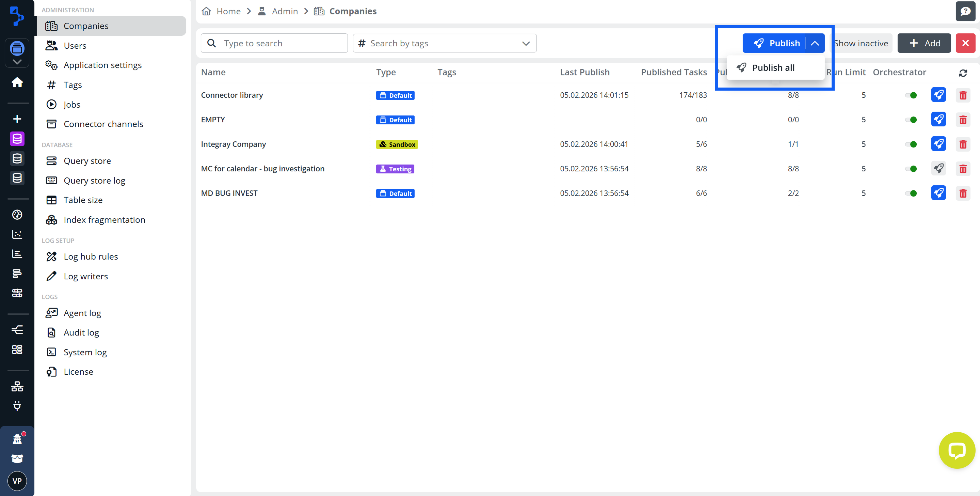Click the yellow Sandbox type badge

397,144
